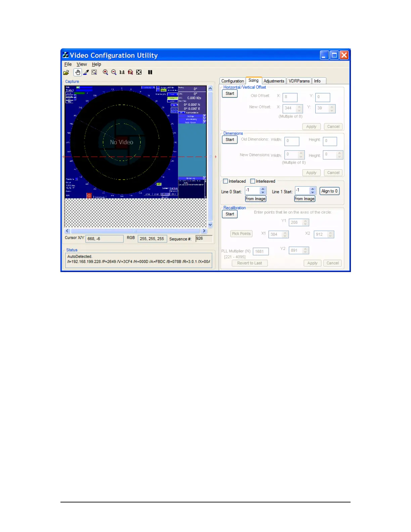Image resolution: width=411 pixels, height=532 pixels.
Task: Click the capture horizontal scrollbar thumb
Action: coord(135,231)
